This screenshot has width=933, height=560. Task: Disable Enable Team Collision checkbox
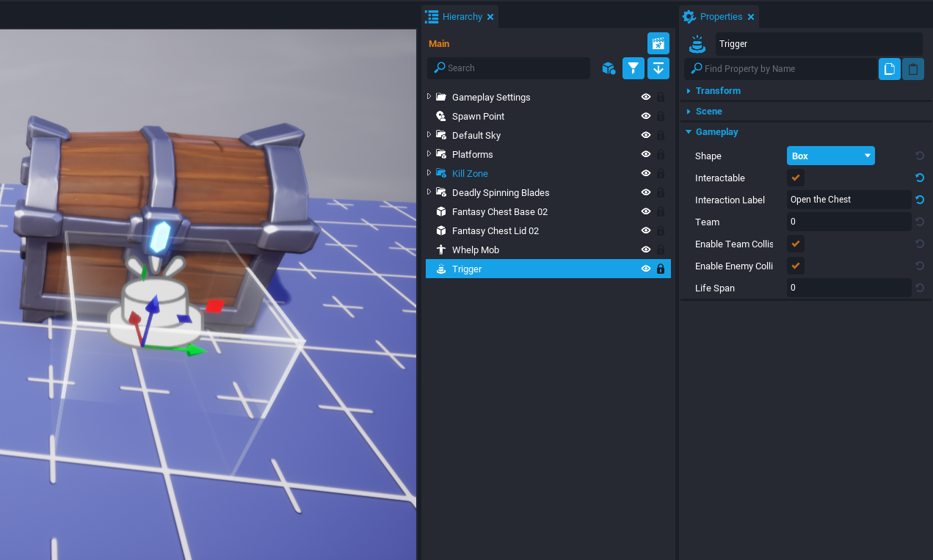coord(795,244)
